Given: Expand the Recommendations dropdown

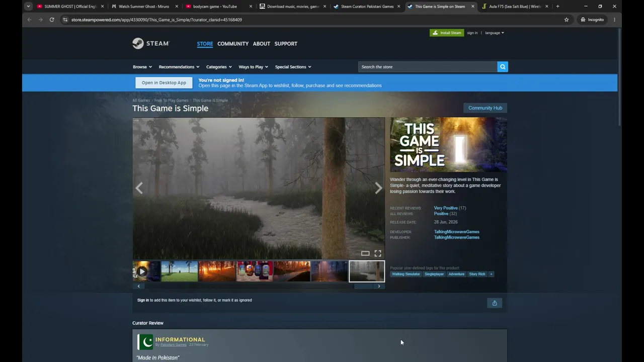Looking at the screenshot, I should point(179,67).
